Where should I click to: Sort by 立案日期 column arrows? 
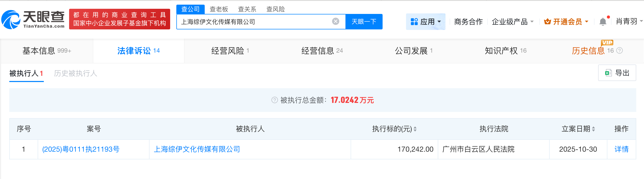tap(593, 129)
